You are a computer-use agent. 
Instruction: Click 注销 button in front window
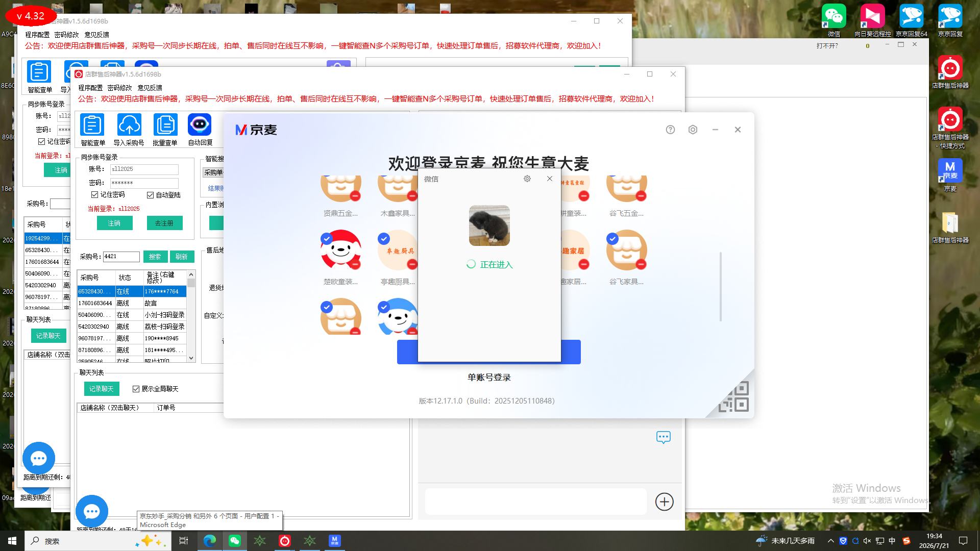(x=114, y=223)
